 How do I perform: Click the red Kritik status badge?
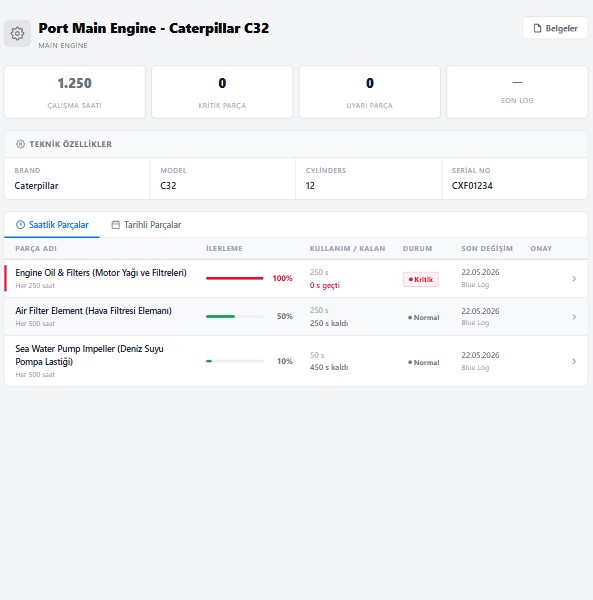420,279
